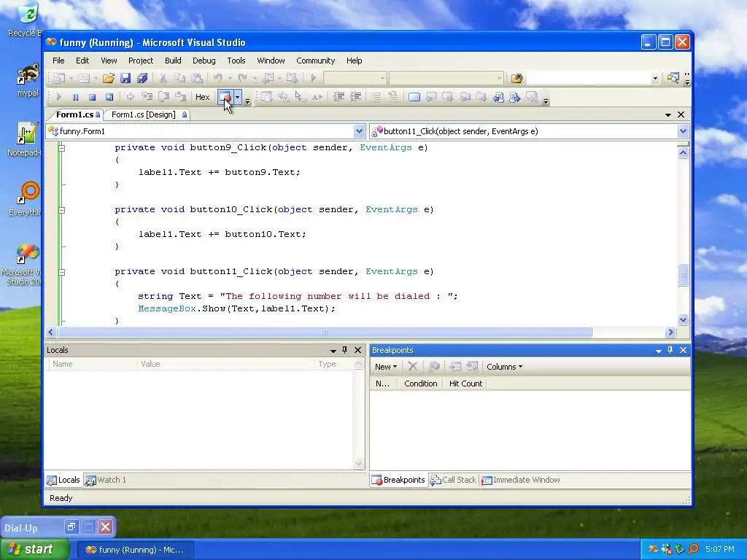Click the Step Into icon
Image resolution: width=747 pixels, height=560 pixels.
click(147, 97)
